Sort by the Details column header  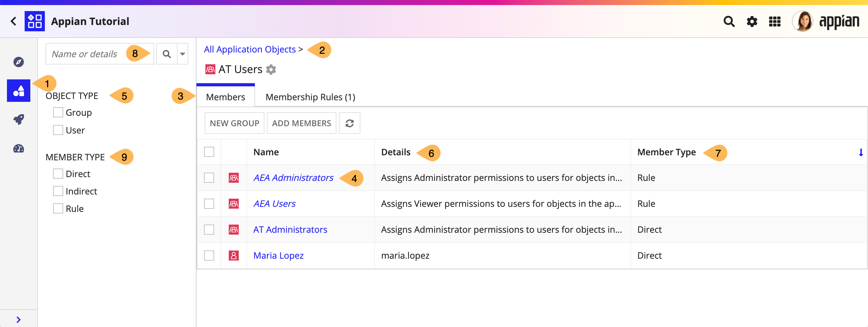(395, 152)
